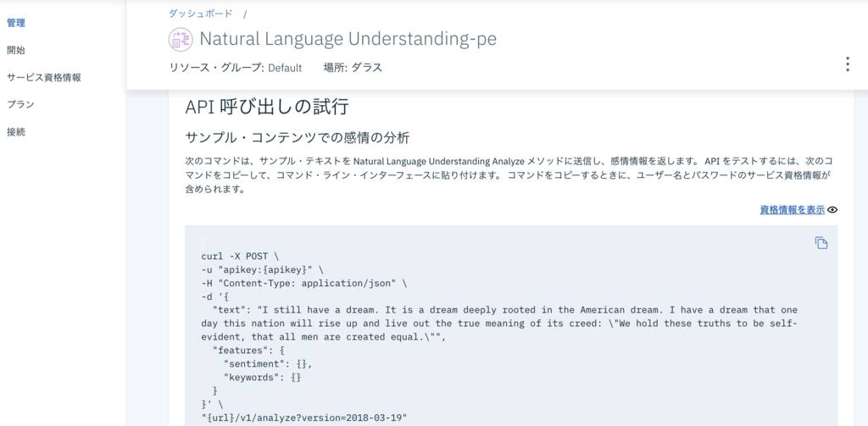Click the curl -X POST line
This screenshot has height=426, width=868.
coord(240,257)
